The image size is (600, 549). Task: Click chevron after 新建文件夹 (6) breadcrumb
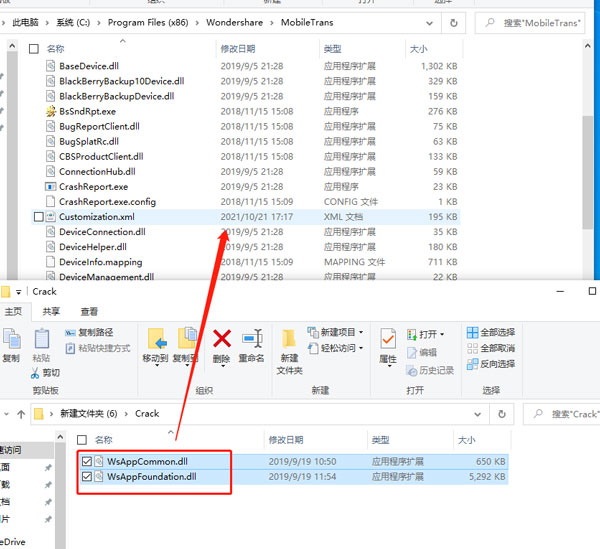[x=126, y=414]
